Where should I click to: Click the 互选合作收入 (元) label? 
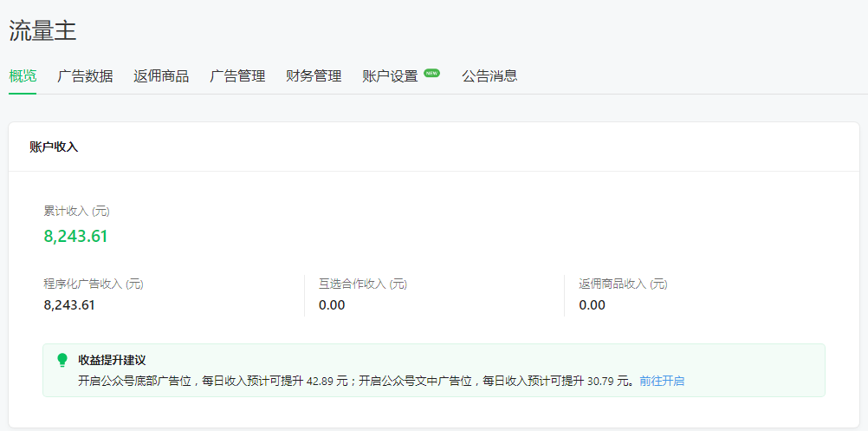pos(363,284)
